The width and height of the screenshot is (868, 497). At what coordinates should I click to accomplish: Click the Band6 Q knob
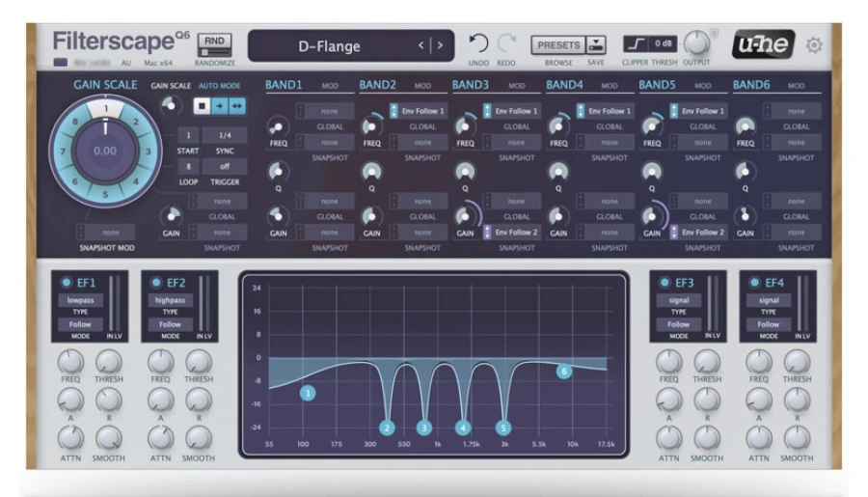[x=746, y=172]
